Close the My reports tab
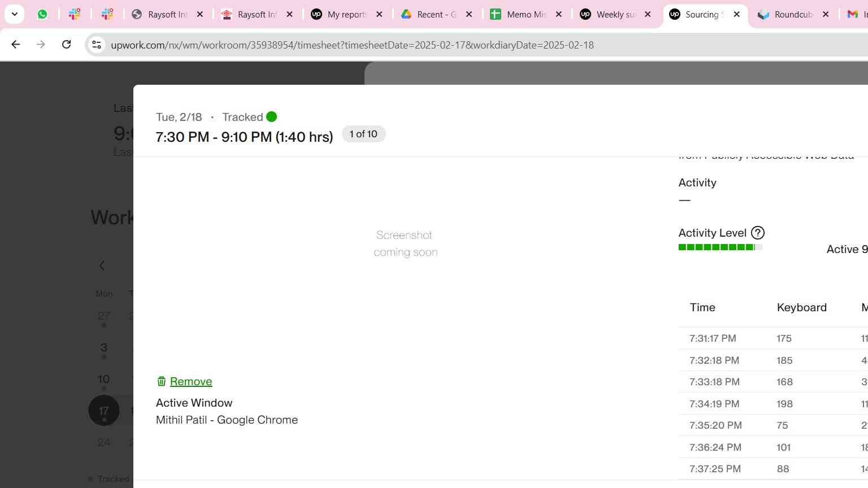The image size is (868, 488). click(380, 14)
